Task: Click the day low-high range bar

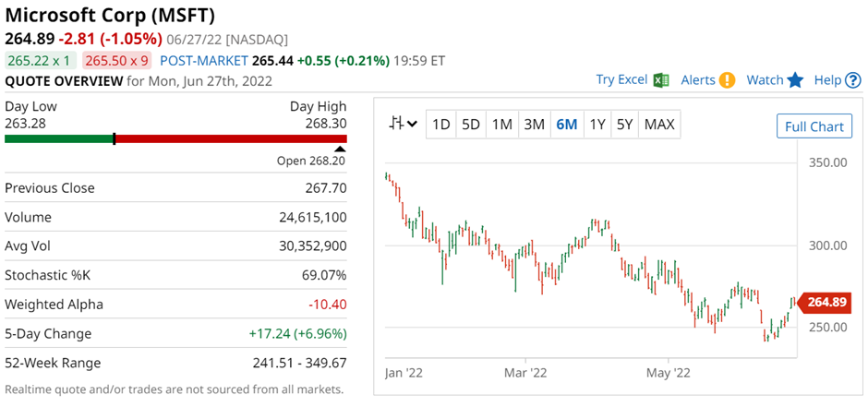Action: pos(175,138)
